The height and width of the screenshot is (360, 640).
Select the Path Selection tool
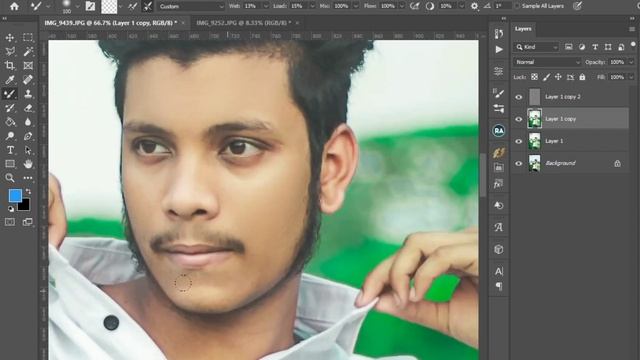click(28, 150)
